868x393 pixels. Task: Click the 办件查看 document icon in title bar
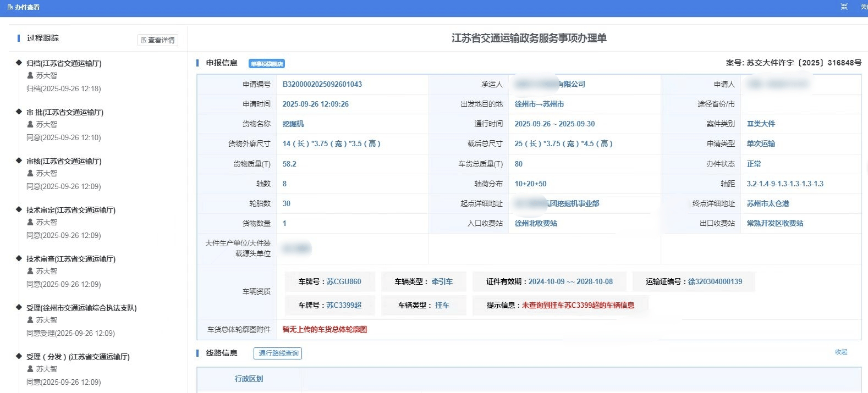click(10, 7)
